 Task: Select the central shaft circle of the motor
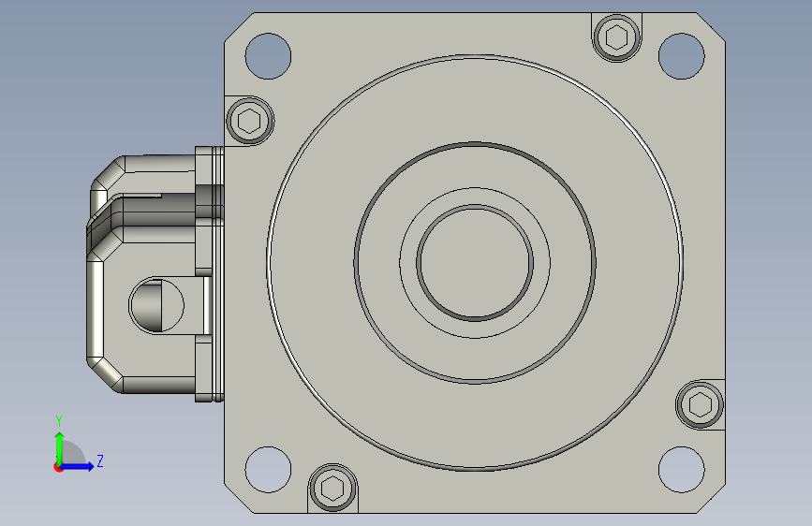tap(475, 262)
